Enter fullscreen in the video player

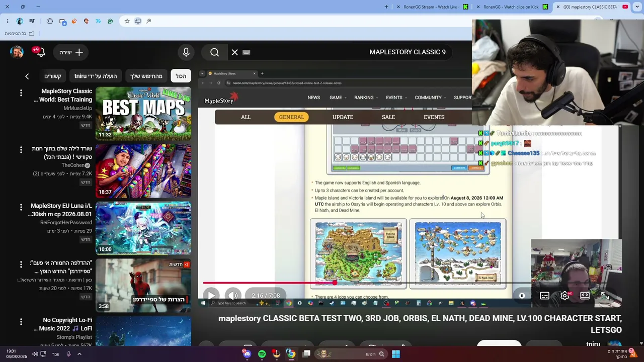coord(605,296)
